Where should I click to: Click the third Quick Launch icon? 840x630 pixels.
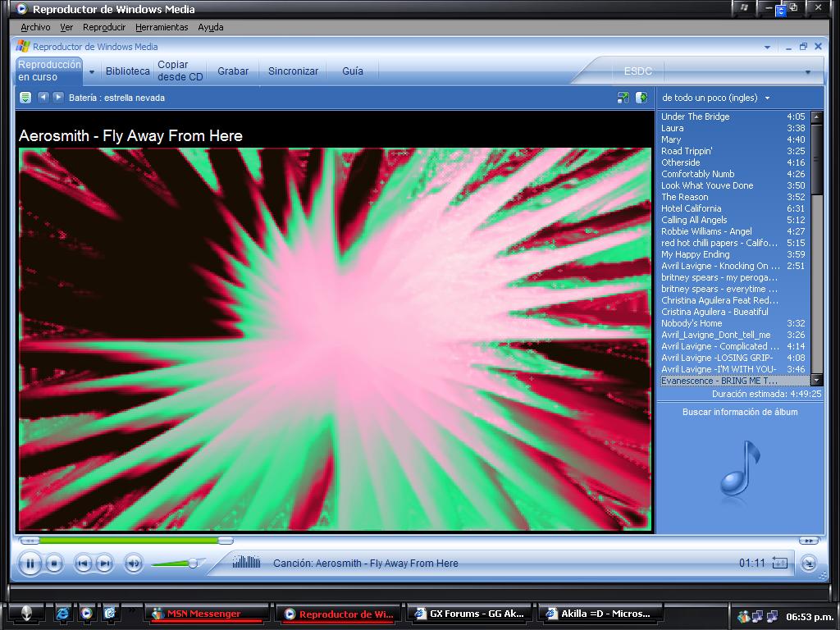(x=110, y=614)
